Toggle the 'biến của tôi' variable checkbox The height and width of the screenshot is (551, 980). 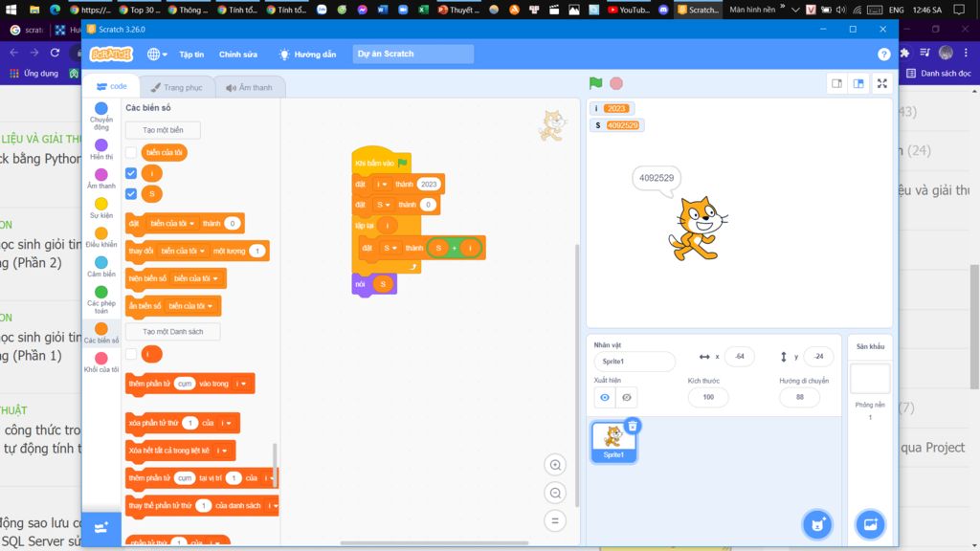pos(131,152)
